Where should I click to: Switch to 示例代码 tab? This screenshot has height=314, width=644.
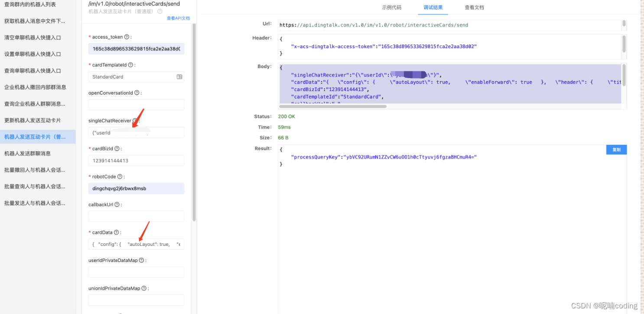[x=391, y=7]
